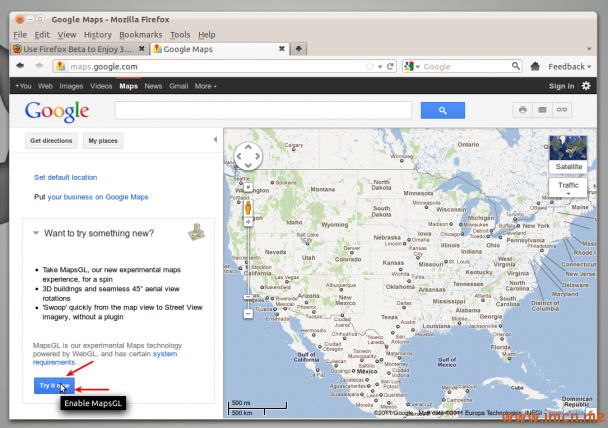The height and width of the screenshot is (428, 608).
Task: Click the link chain icon
Action: point(562,110)
